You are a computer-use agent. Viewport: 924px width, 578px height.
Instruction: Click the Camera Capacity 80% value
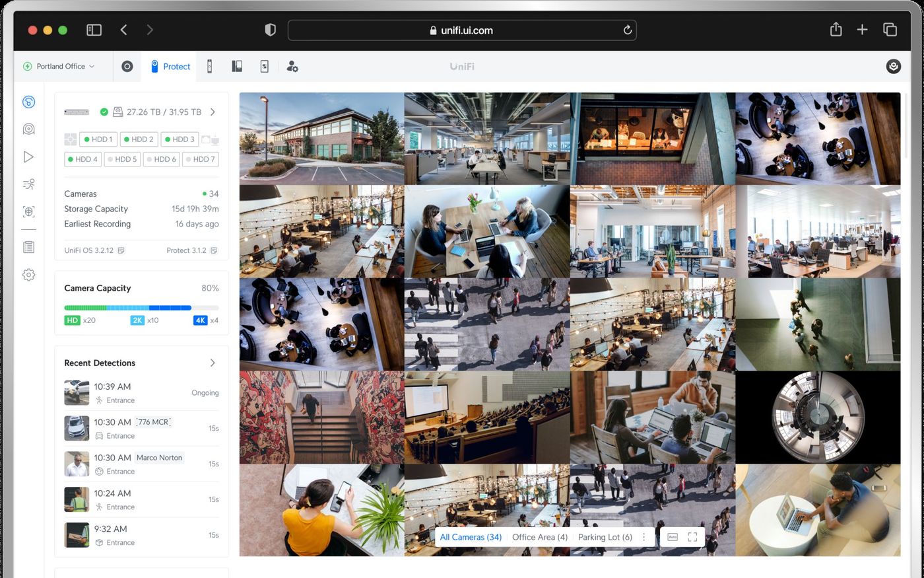coord(210,288)
